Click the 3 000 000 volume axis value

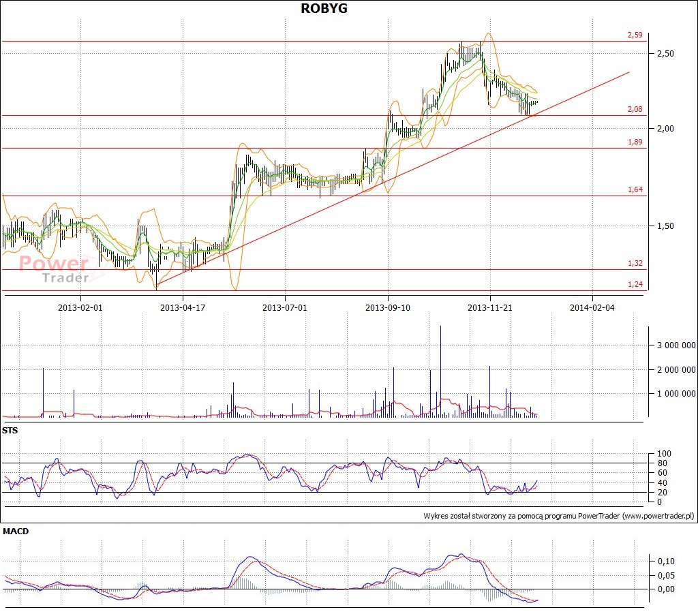(x=676, y=345)
